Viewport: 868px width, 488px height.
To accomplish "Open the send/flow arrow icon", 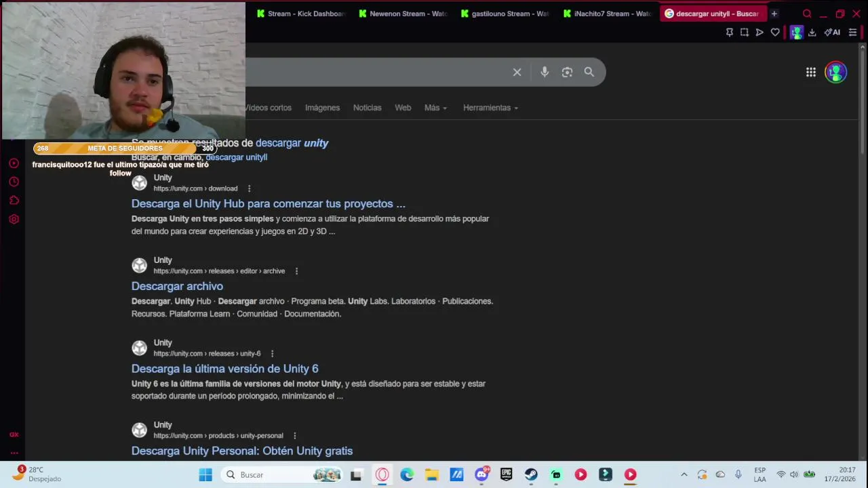I will [x=759, y=32].
